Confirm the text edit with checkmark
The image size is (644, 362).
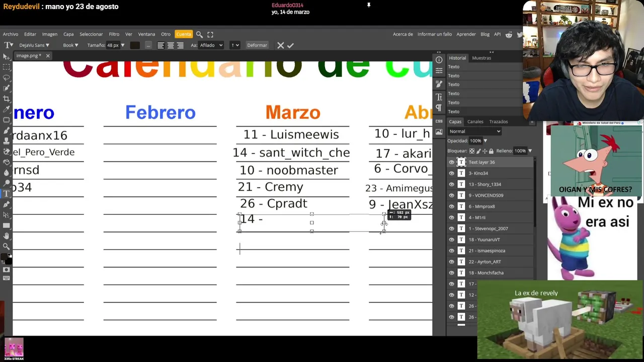(290, 45)
